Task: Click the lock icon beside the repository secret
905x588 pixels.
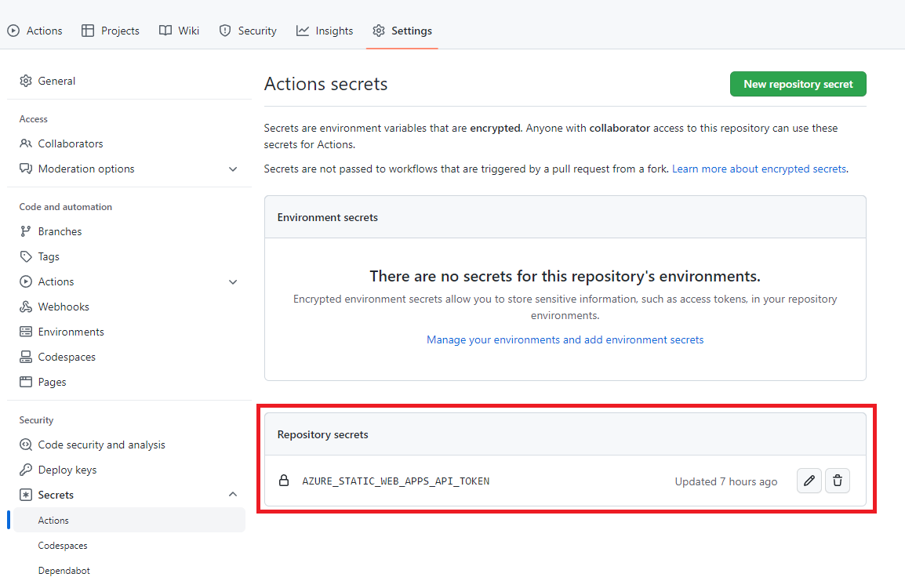Action: 284,481
